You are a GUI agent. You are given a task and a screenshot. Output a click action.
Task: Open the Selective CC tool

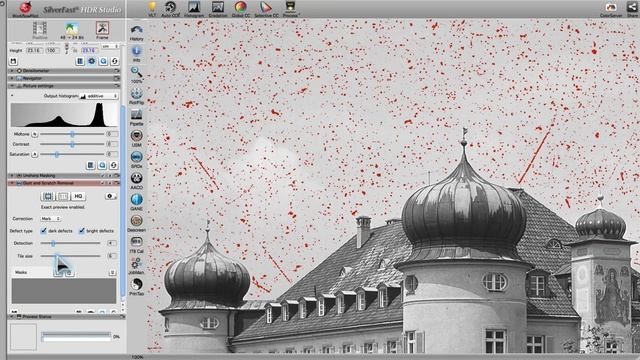pos(266,8)
